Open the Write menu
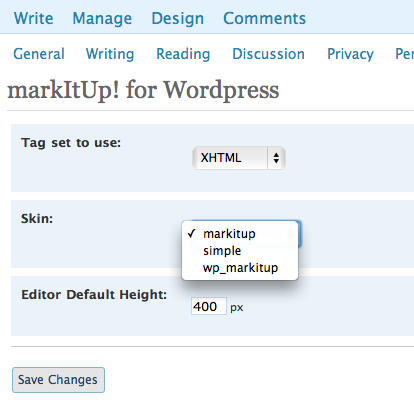The image size is (414, 409). coord(34,18)
